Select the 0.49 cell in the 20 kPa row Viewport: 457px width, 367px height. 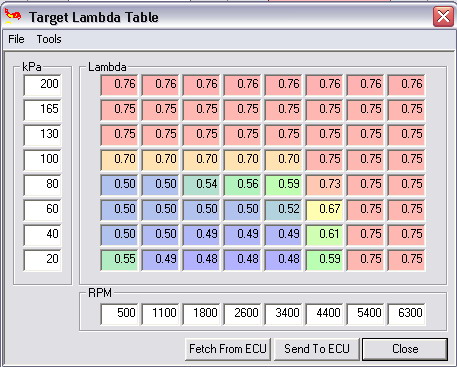tap(160, 260)
